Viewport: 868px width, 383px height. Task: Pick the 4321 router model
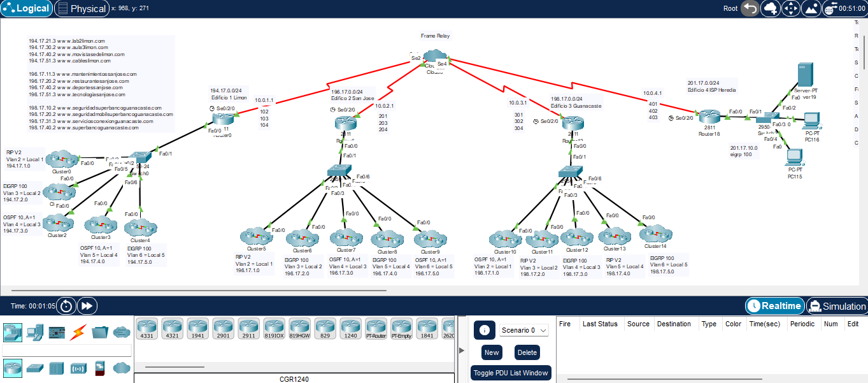173,328
